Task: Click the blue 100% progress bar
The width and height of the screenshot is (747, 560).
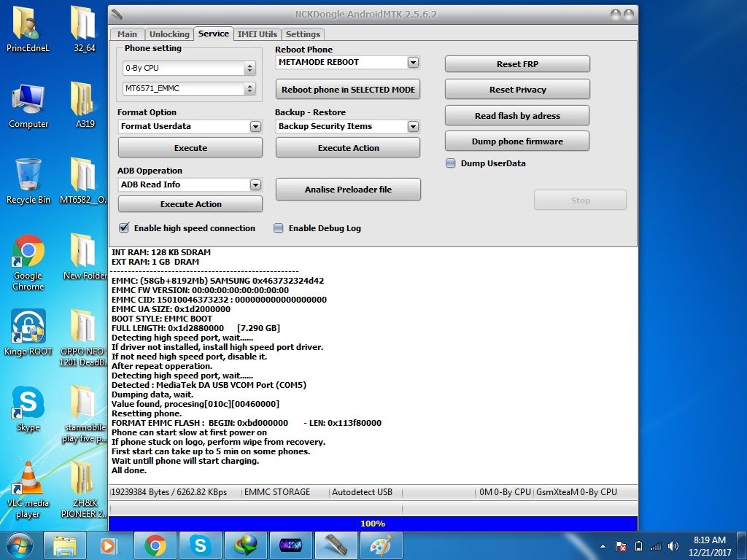Action: tap(372, 524)
